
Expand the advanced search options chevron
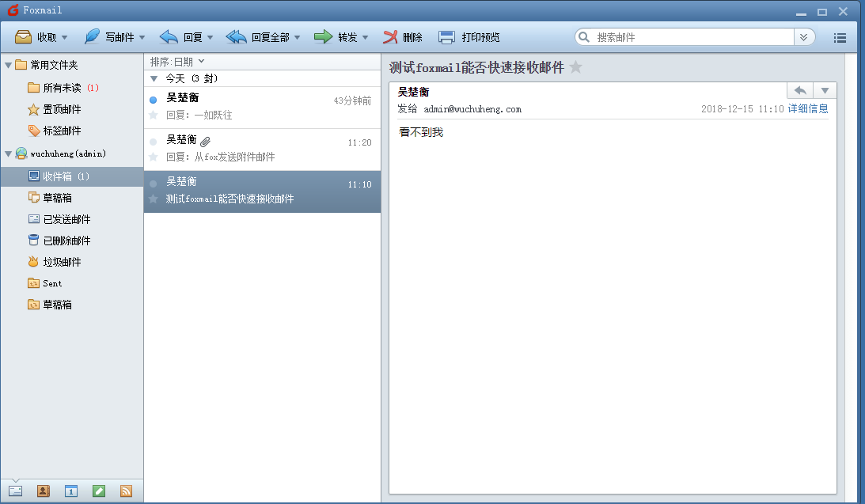coord(804,37)
